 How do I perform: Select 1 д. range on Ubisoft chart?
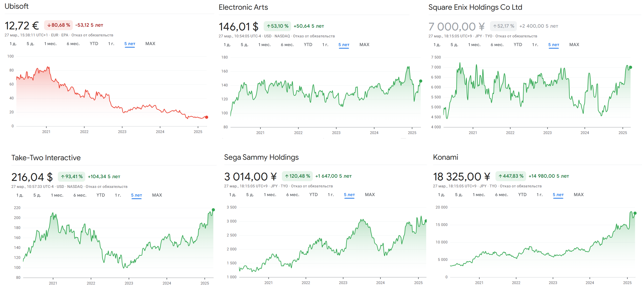tap(13, 44)
